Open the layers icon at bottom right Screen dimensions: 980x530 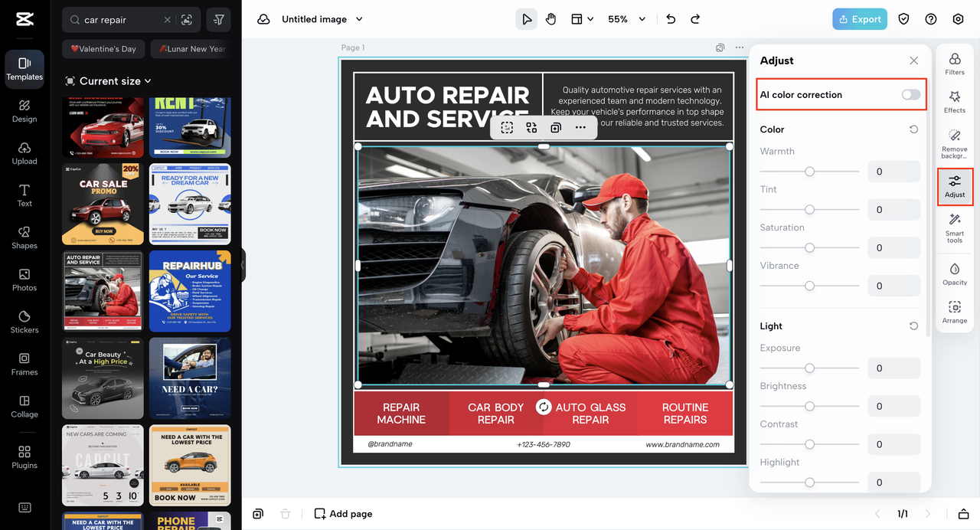point(964,514)
